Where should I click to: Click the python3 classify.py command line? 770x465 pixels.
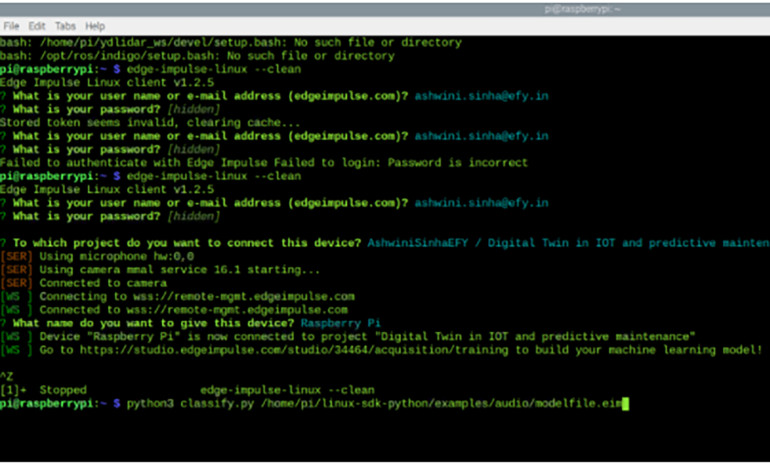coord(314,404)
